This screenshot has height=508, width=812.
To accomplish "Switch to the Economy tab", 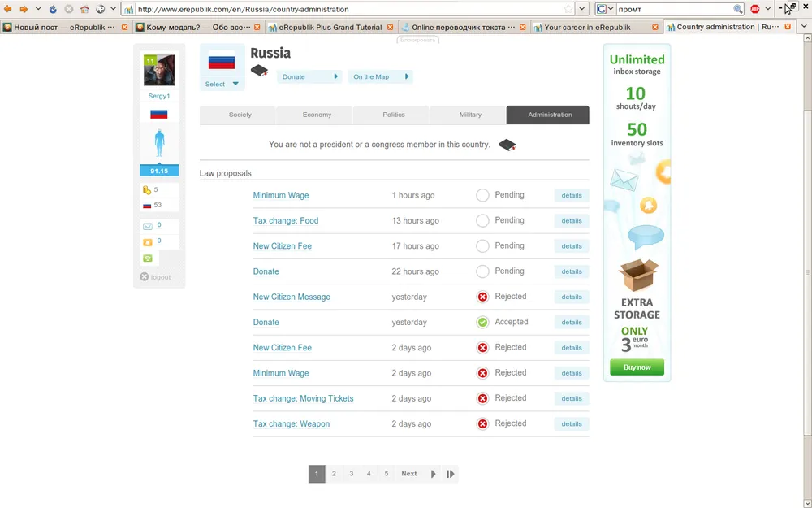I will pyautogui.click(x=315, y=115).
